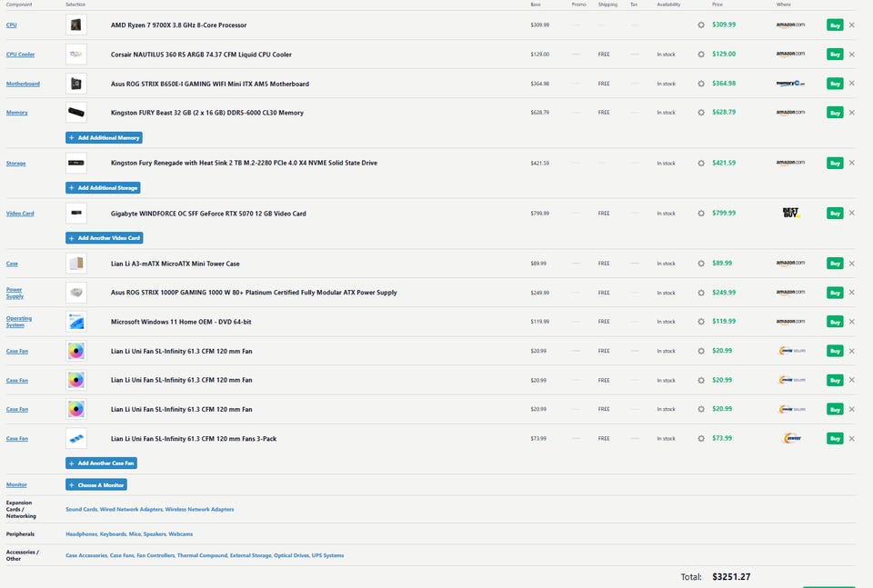
Task: Open price settings gear for CPU row
Action: (701, 25)
